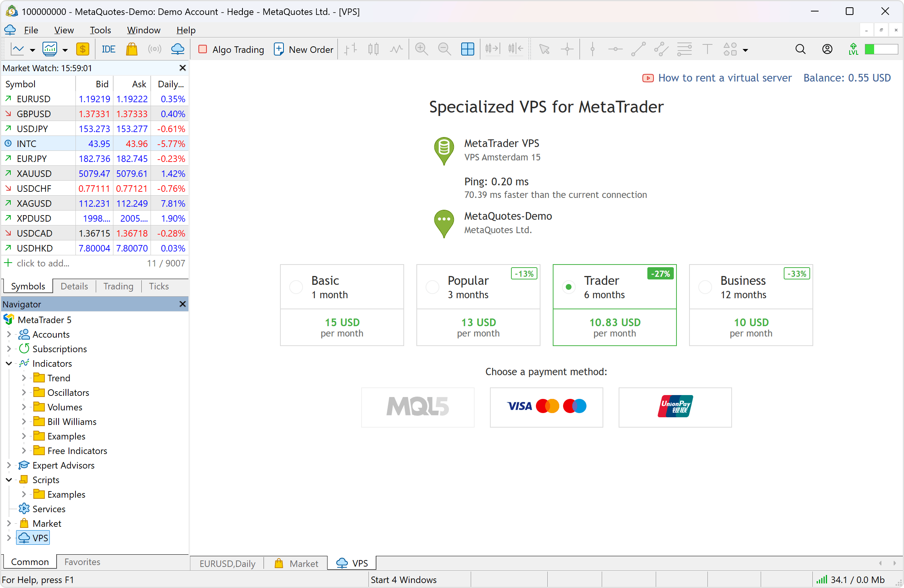Select the Basic 1 month plan radio
This screenshot has width=904, height=588.
pyautogui.click(x=296, y=287)
